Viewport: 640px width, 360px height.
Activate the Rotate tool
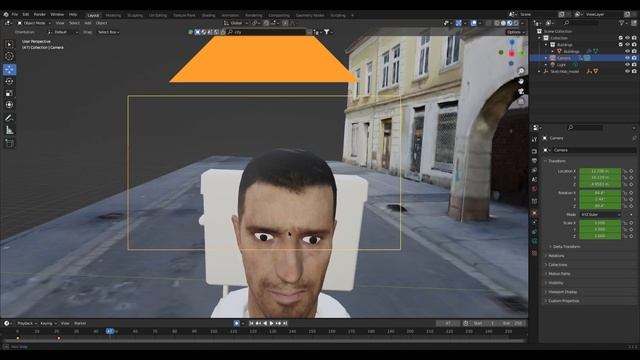tap(9, 81)
